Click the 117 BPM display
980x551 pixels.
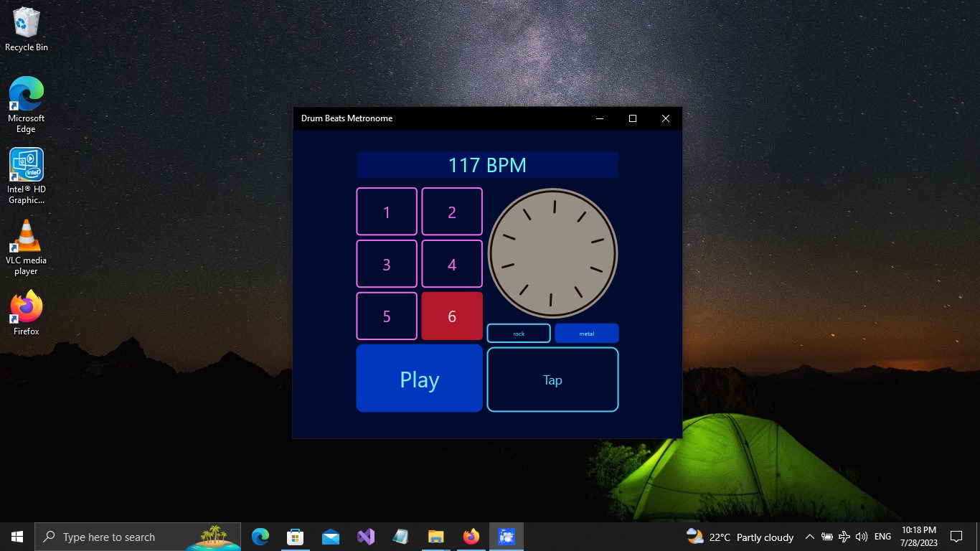487,164
